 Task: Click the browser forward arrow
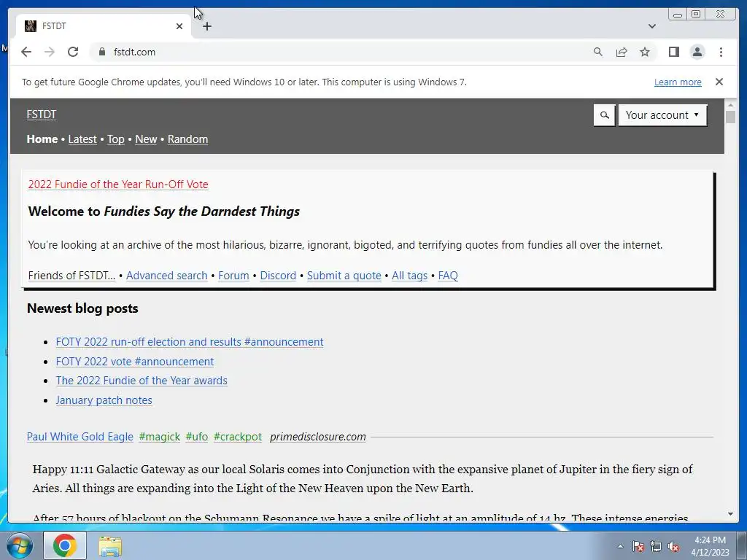click(x=50, y=52)
